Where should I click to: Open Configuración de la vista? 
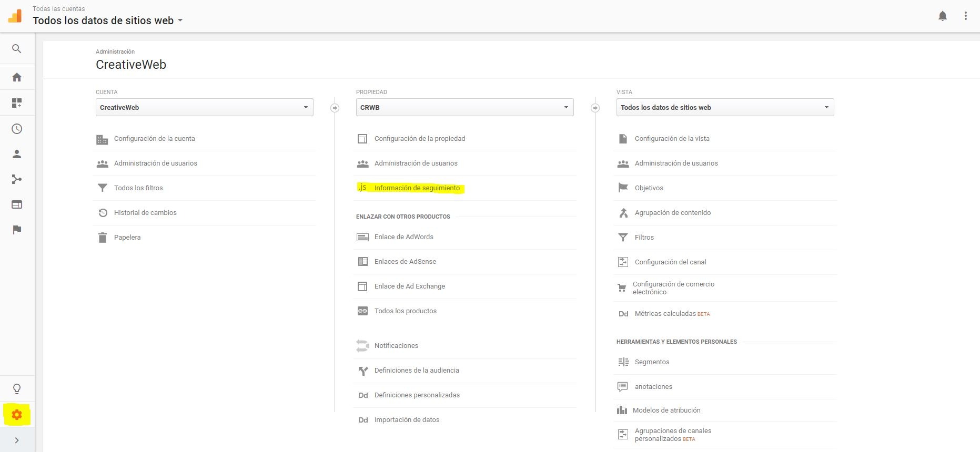672,139
